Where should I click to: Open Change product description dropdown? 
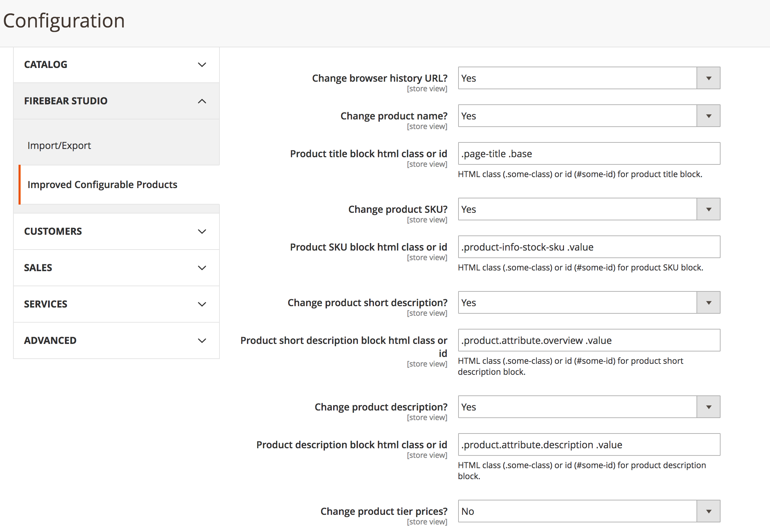(589, 407)
